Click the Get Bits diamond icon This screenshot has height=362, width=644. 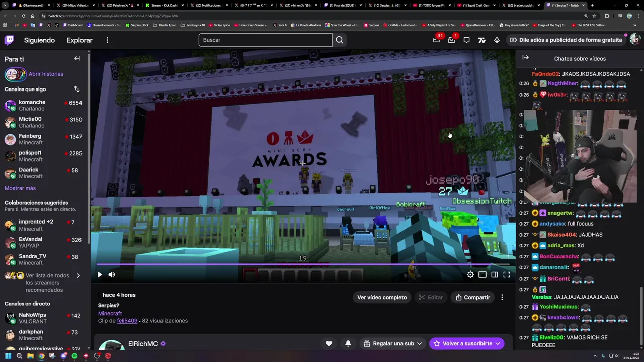pos(497,40)
